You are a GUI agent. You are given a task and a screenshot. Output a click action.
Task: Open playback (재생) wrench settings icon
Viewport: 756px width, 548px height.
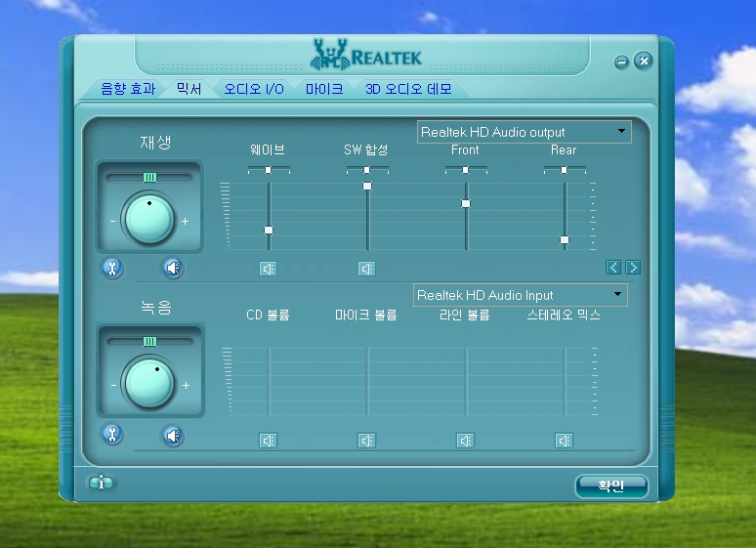pos(113,268)
